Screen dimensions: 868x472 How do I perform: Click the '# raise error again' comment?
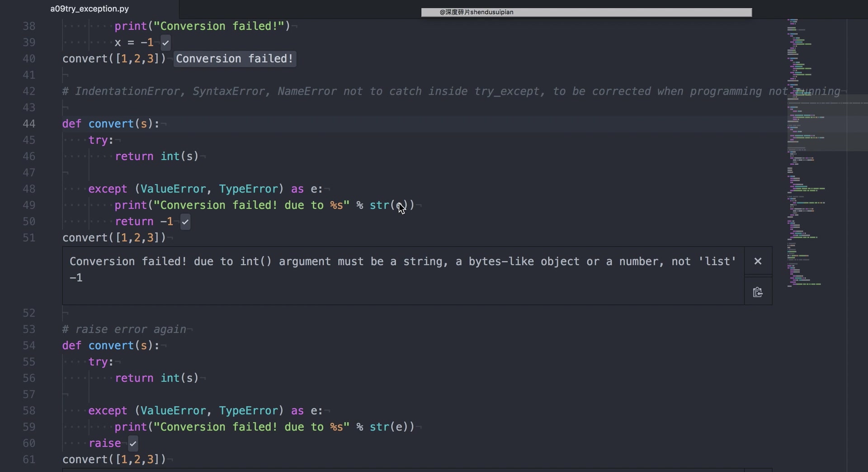[x=124, y=330]
